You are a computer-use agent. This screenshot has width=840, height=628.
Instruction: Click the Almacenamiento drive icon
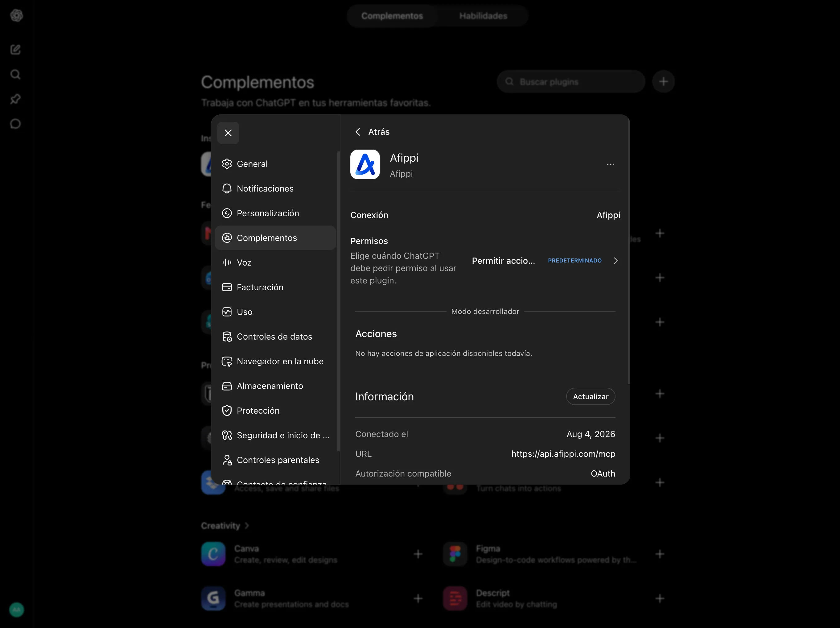pos(227,386)
